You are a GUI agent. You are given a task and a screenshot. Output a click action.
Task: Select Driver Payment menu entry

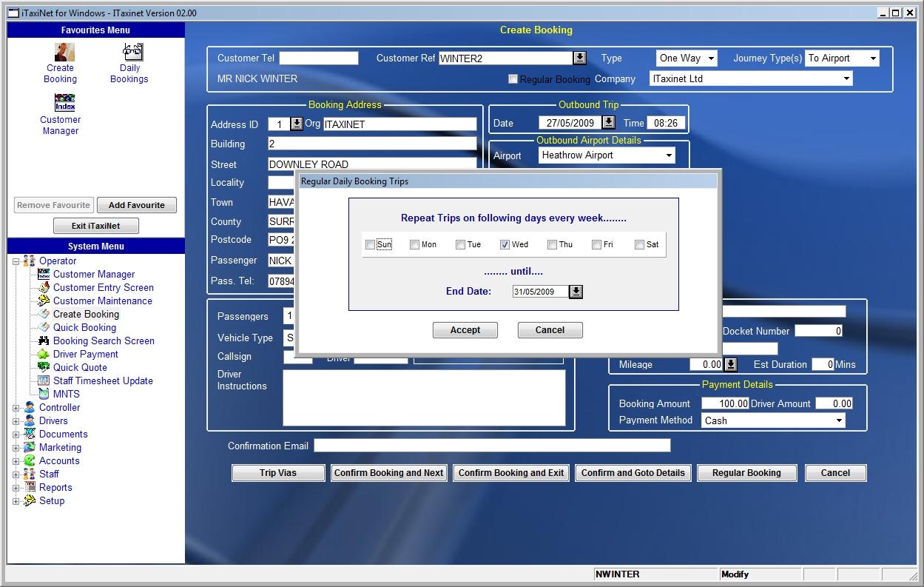tap(86, 354)
